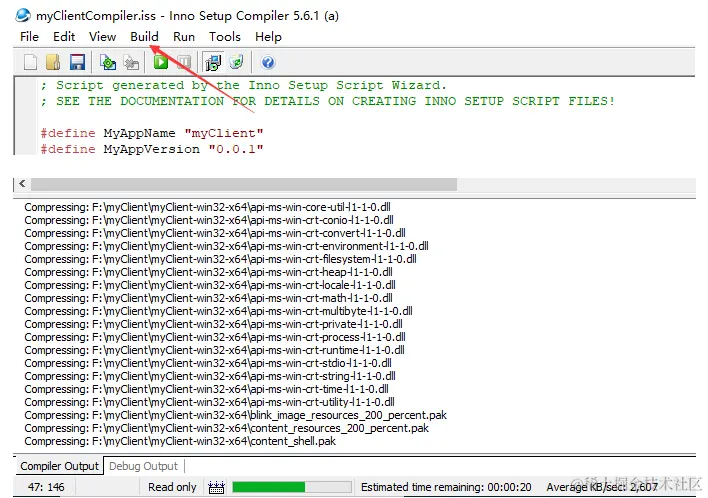Click the green Run play icon
The image size is (708, 498).
pos(161,62)
